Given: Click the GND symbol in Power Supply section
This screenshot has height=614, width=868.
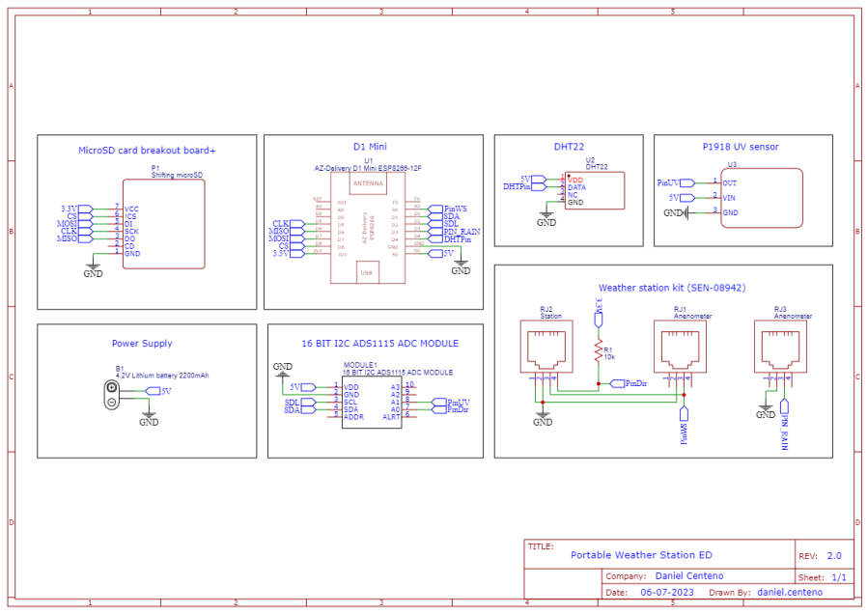Looking at the screenshot, I should tap(149, 419).
